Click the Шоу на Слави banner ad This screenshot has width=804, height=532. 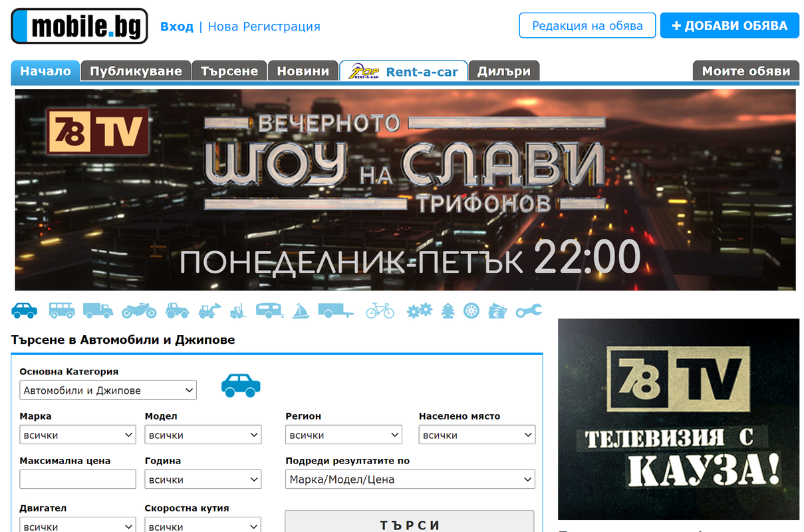tap(405, 190)
